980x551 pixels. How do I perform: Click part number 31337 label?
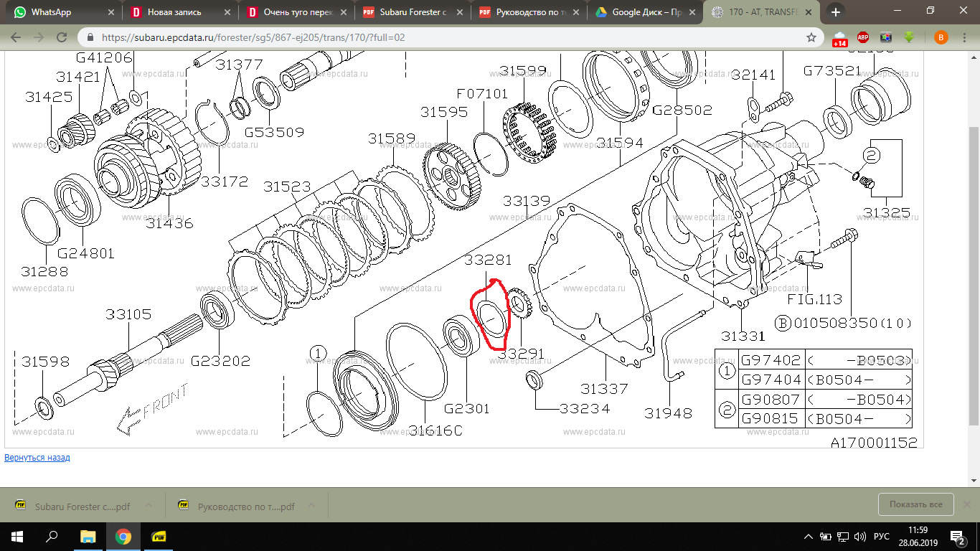(604, 389)
